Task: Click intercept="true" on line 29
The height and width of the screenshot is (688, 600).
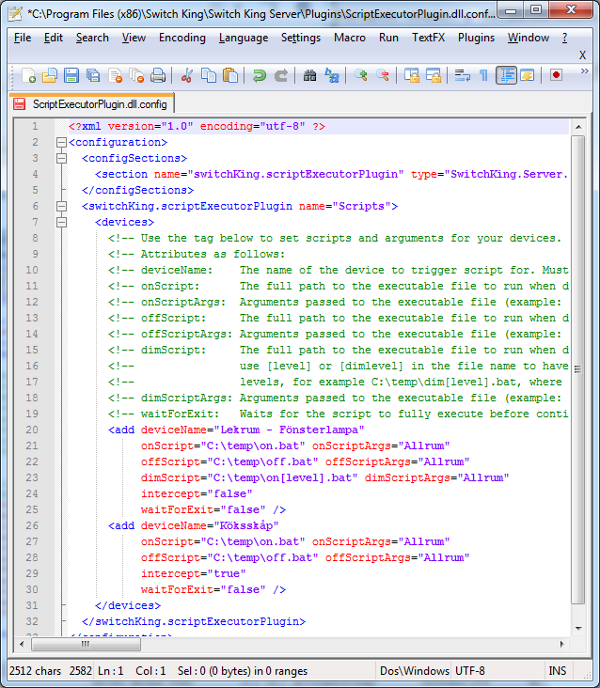Action: point(193,573)
